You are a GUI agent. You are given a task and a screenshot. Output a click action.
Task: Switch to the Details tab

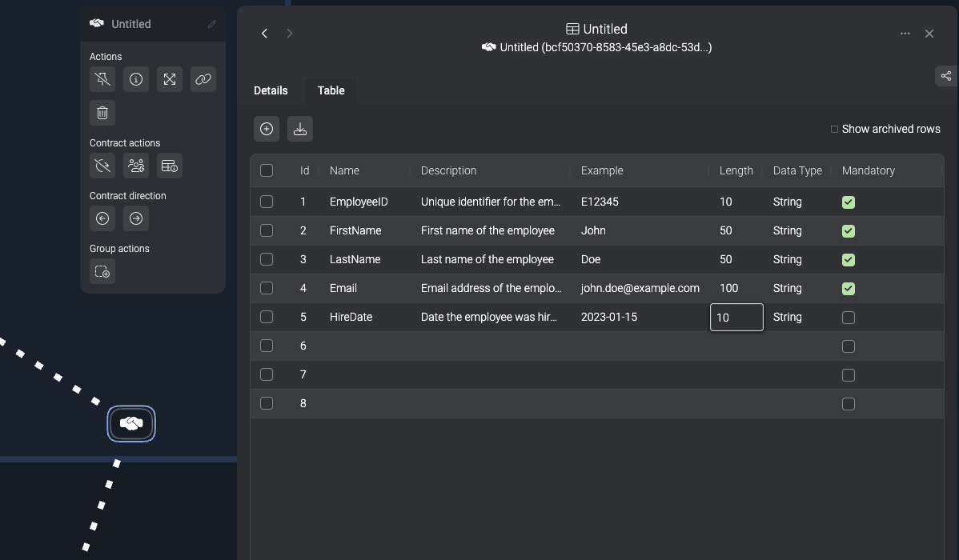point(271,90)
